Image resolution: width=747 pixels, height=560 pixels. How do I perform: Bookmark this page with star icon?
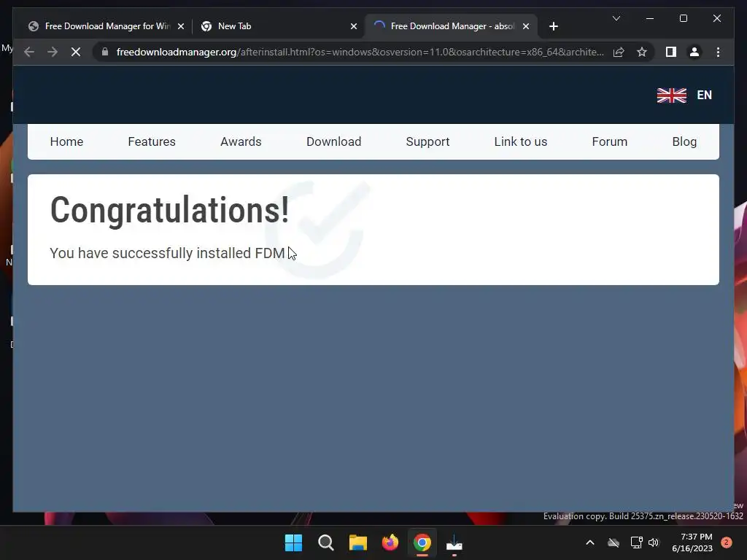click(x=642, y=52)
